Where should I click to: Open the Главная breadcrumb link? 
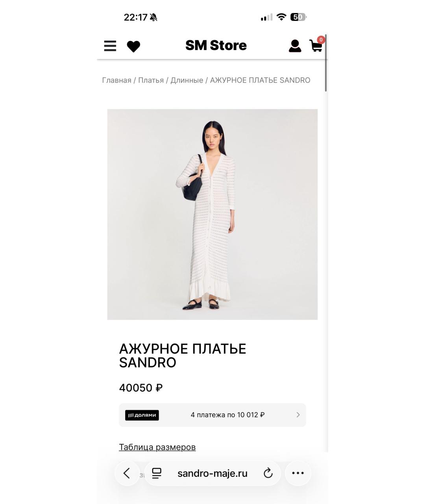point(116,80)
